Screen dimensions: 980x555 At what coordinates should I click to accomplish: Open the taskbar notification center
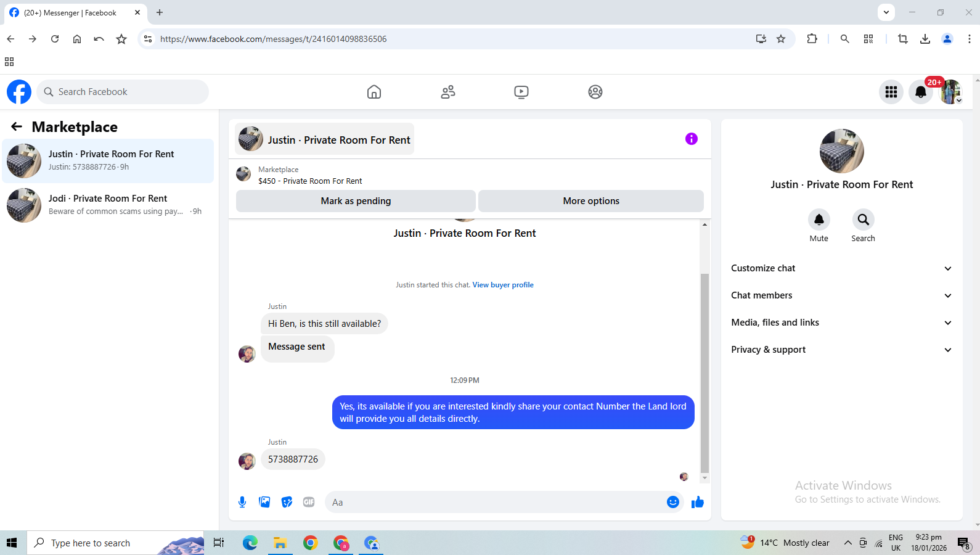click(964, 543)
